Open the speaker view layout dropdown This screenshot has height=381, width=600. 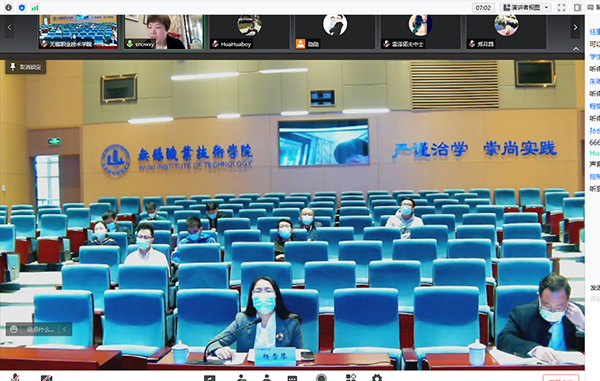tap(526, 7)
